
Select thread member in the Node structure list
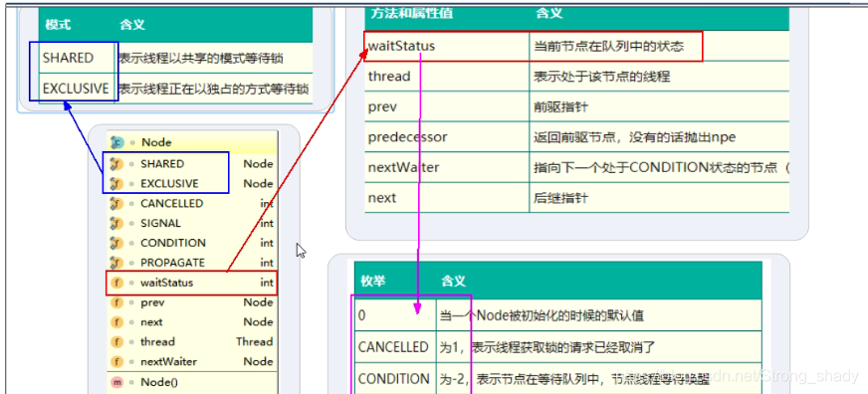[192, 342]
